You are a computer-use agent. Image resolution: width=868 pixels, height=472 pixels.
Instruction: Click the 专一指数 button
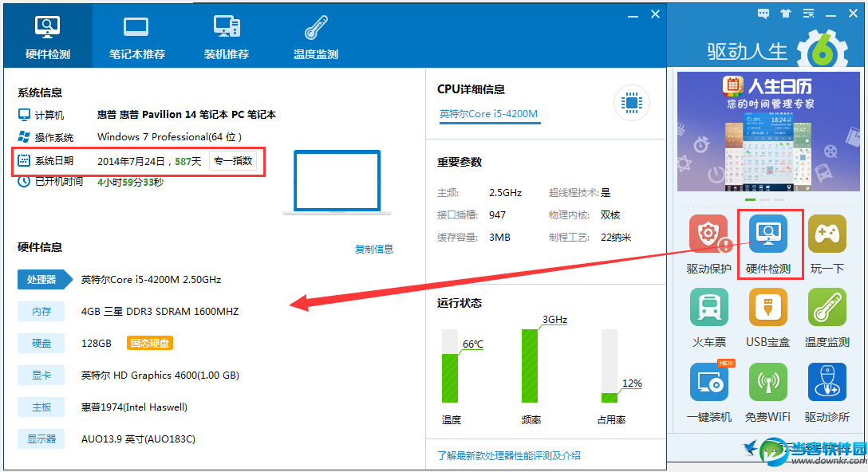pos(233,161)
